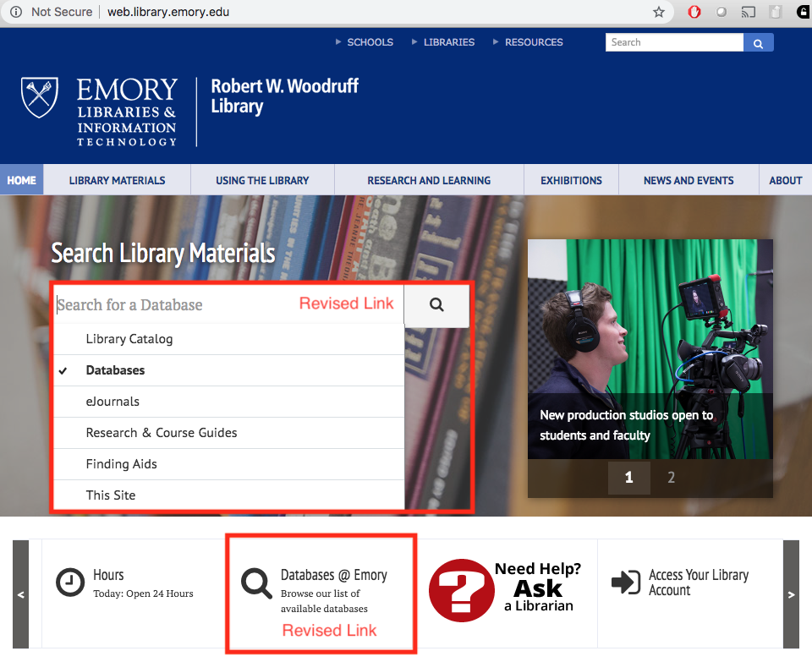Submit the database search with the magnifier button

tap(436, 305)
